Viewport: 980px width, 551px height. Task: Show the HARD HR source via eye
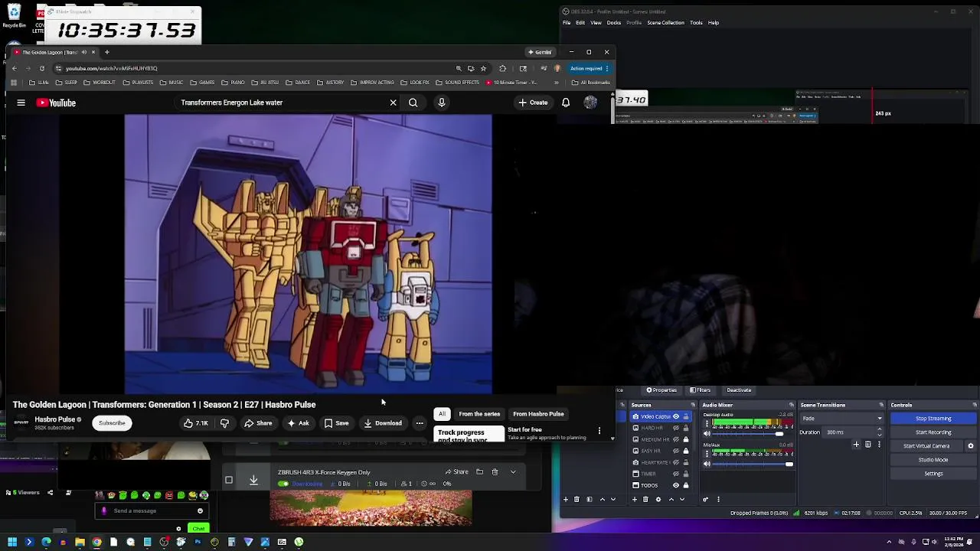pos(676,428)
